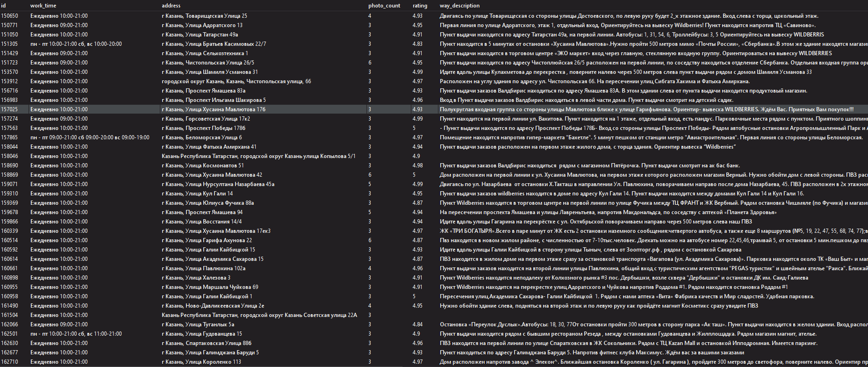Click rating 4.83 in row 151305
Screen dimensions: 868x367
pos(417,44)
